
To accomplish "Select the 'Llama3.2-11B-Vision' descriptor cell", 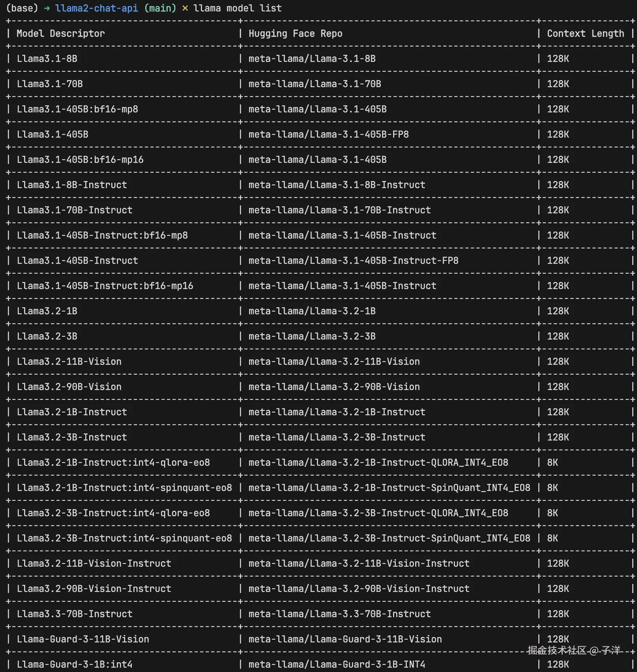I will pyautogui.click(x=69, y=362).
